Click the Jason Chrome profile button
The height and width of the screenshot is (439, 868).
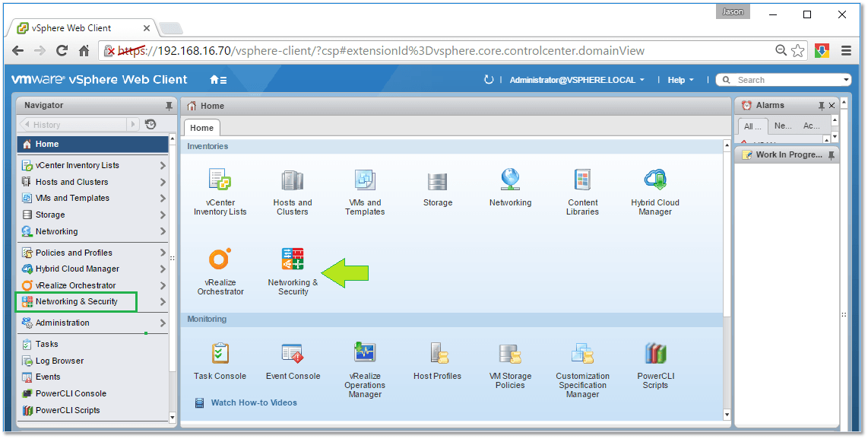(x=733, y=11)
